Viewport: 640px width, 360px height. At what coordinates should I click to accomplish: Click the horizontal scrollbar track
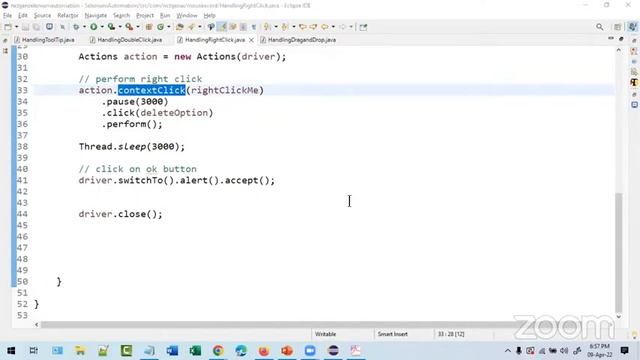324,324
